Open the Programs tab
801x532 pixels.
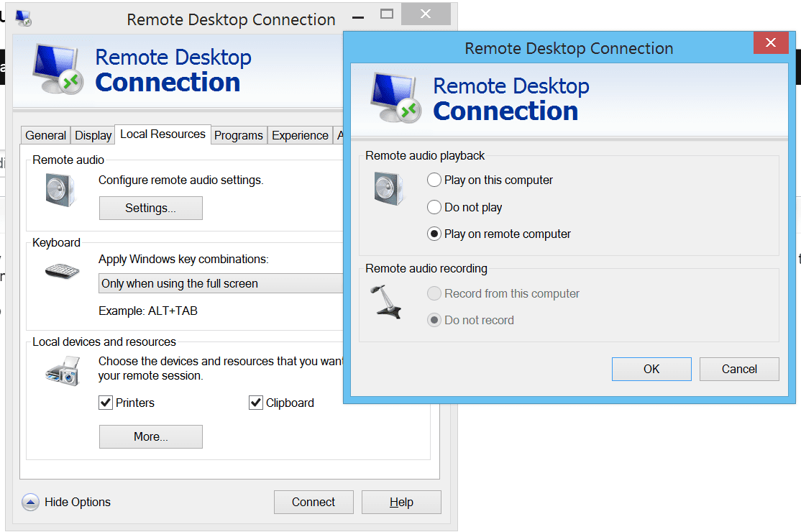click(239, 135)
